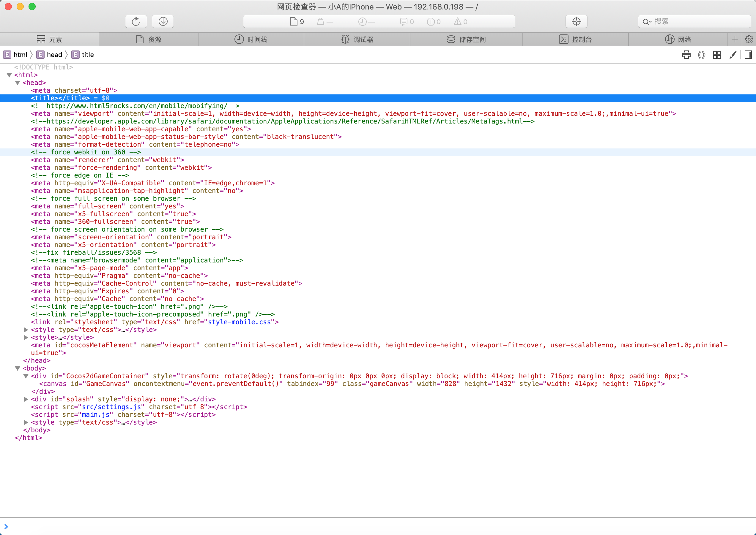Activate the element selection crosshair icon
The height and width of the screenshot is (535, 756).
click(x=576, y=21)
